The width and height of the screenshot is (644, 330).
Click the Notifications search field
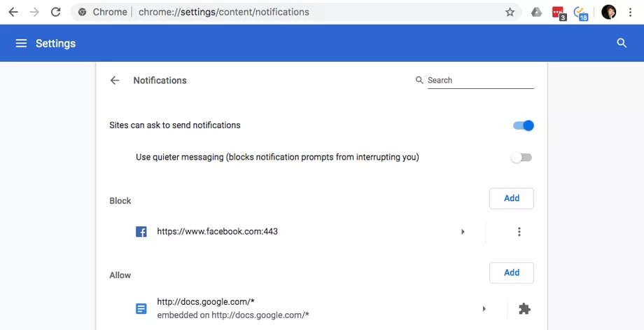tap(479, 81)
